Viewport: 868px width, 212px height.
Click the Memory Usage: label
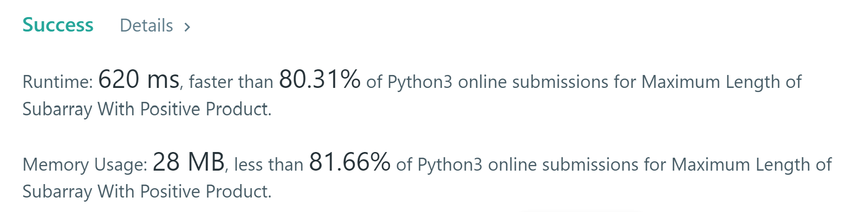(85, 164)
